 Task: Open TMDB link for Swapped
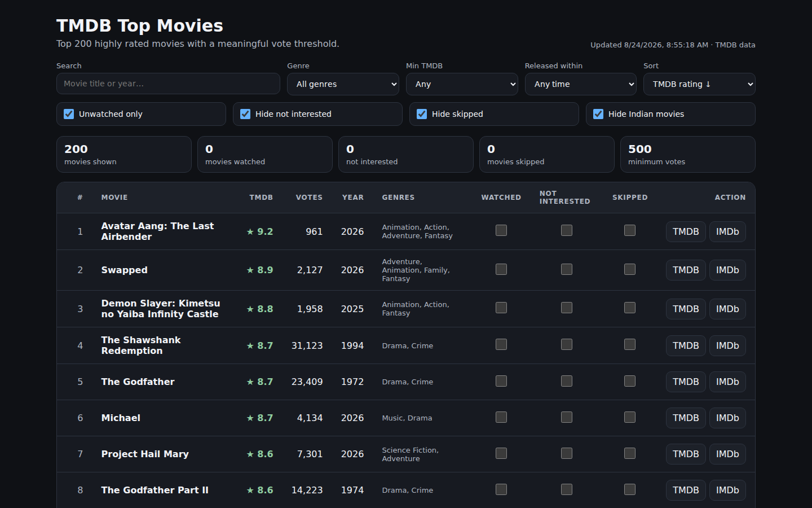pyautogui.click(x=686, y=270)
